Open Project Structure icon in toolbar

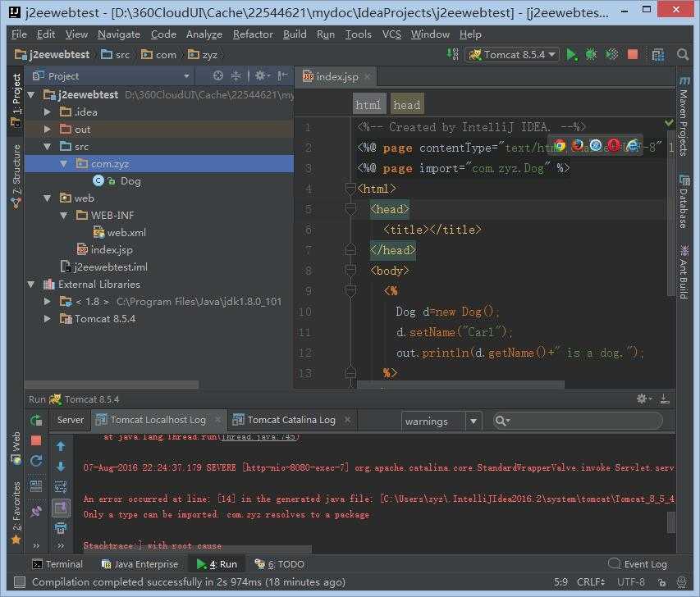pos(658,55)
